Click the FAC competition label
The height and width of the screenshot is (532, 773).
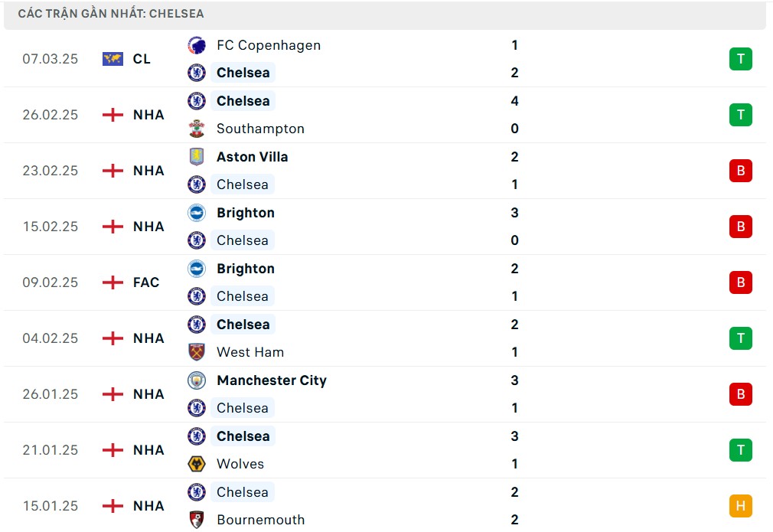point(146,282)
